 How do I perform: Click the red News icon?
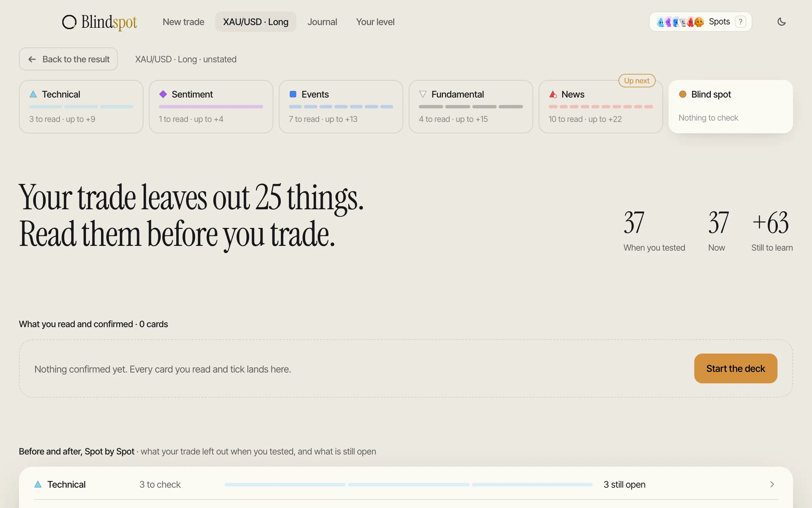coord(553,94)
